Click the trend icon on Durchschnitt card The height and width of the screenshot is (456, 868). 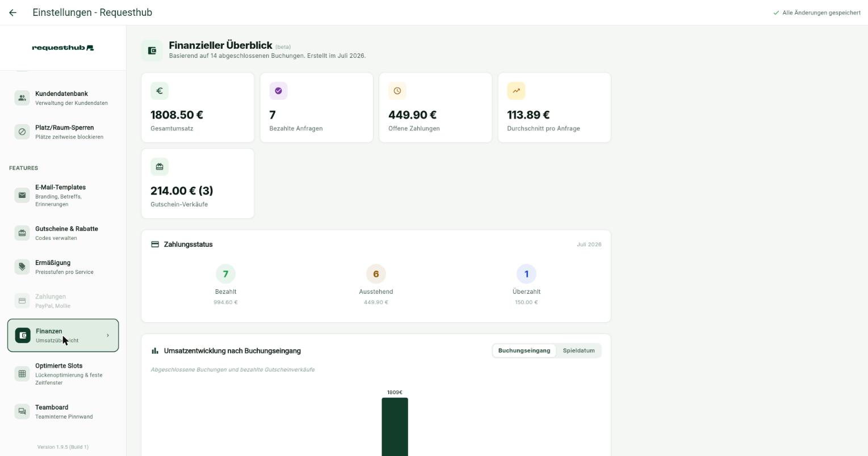pyautogui.click(x=516, y=91)
